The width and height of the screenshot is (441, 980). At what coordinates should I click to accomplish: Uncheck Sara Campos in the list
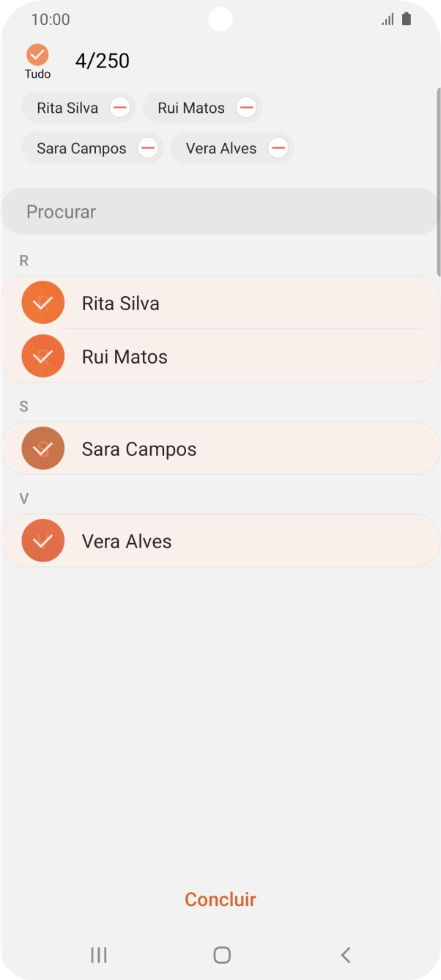[42, 449]
